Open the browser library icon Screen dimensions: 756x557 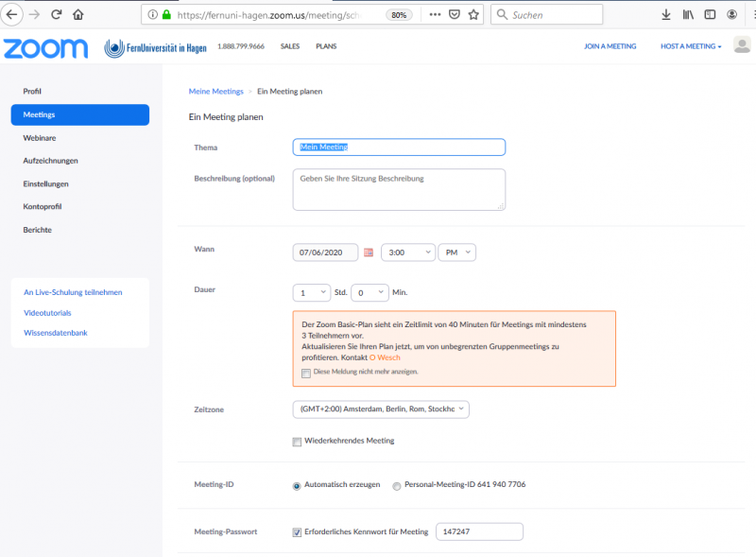(688, 14)
